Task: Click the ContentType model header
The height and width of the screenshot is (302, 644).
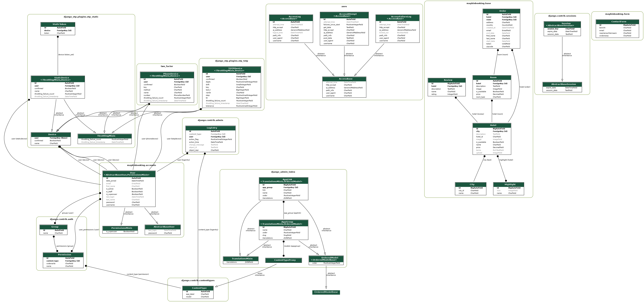Action: [198, 288]
